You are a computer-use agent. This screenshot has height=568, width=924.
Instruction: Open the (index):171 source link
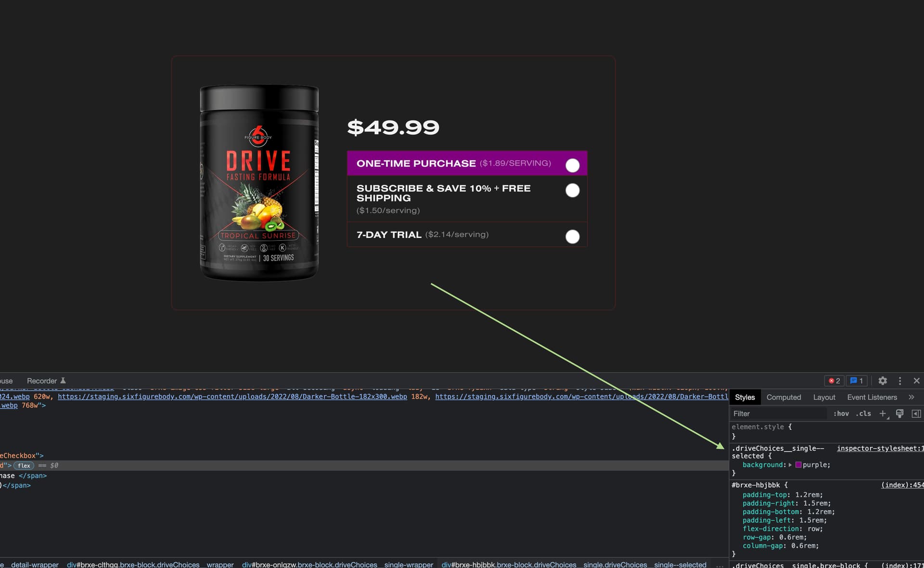coord(902,565)
